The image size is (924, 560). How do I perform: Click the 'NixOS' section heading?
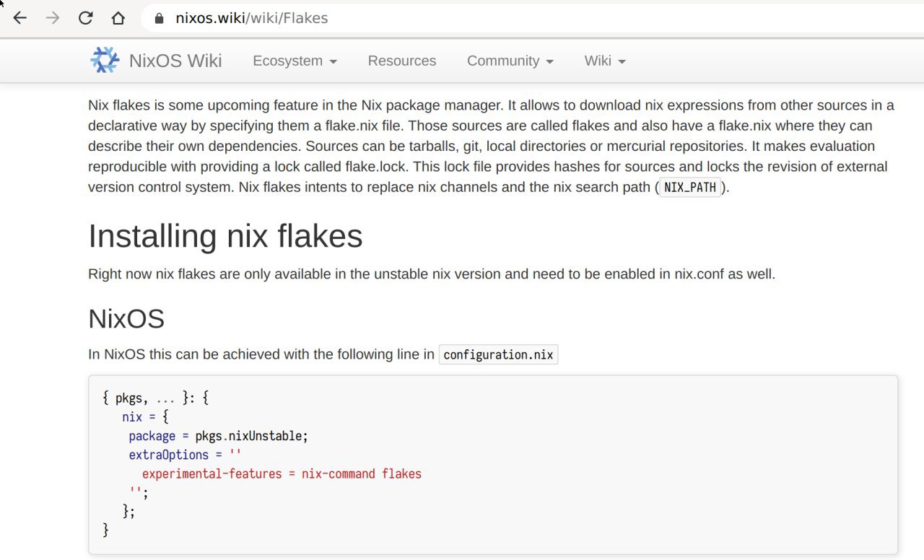[x=126, y=318]
